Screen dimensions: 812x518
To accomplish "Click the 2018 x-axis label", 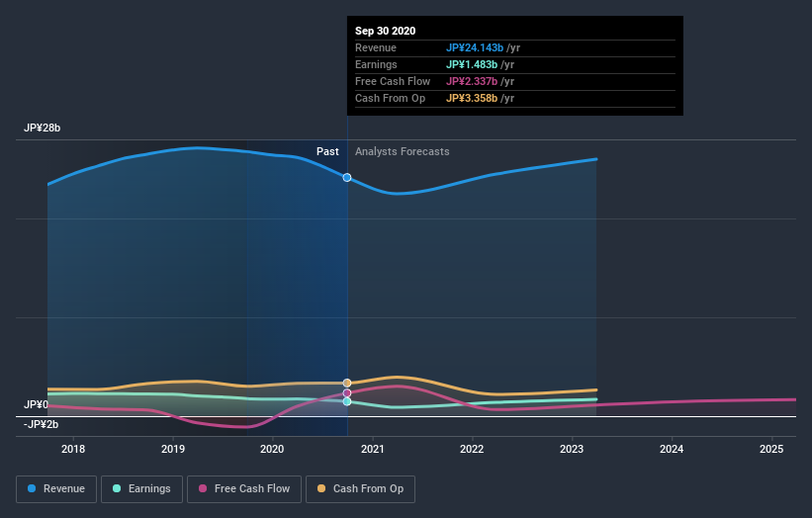I will (73, 449).
